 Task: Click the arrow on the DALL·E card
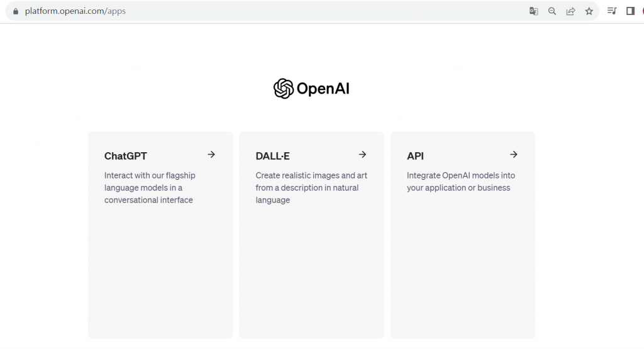[362, 155]
